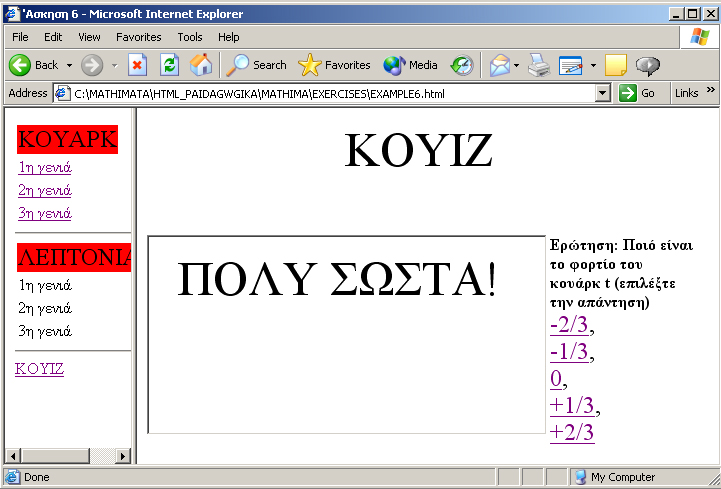The image size is (721, 489).
Task: Click 3η γενιά text under ΛΕΠΤΟΝΙΑ
Action: pos(45,331)
